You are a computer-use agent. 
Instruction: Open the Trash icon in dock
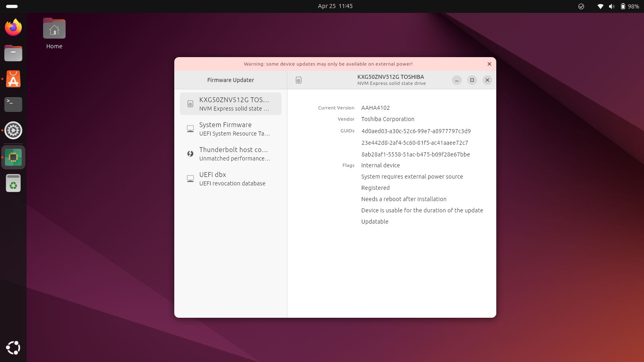point(13,183)
